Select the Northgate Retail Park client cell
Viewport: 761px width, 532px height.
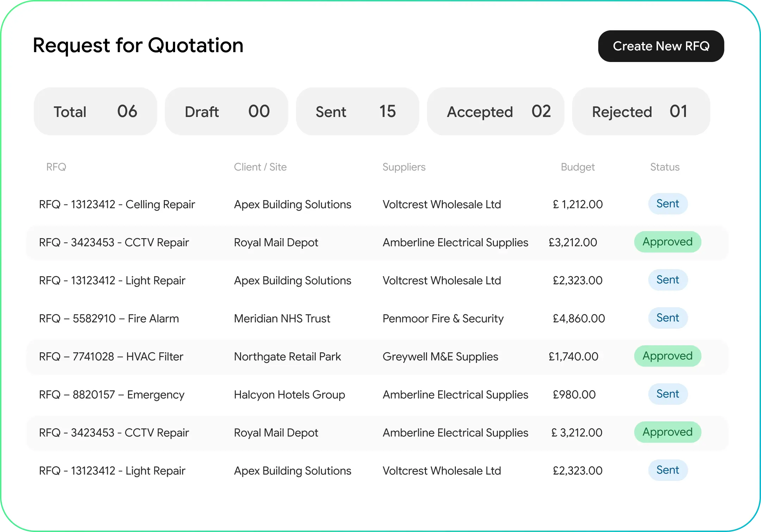(x=287, y=357)
